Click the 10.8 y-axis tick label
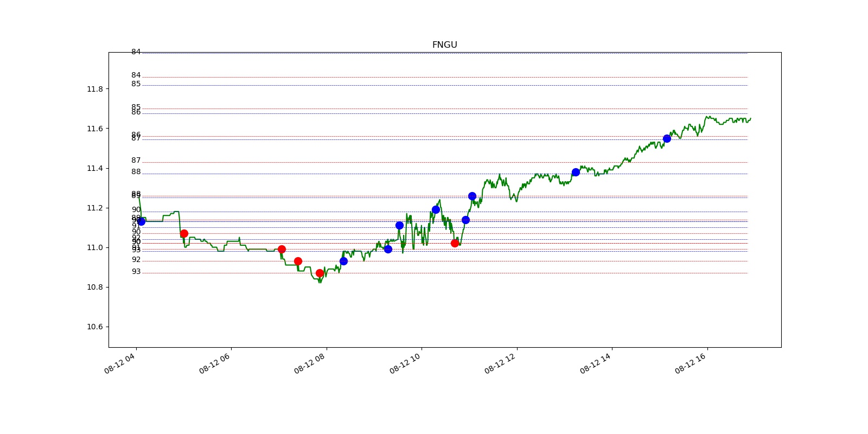This screenshot has height=434, width=868. tap(95, 287)
